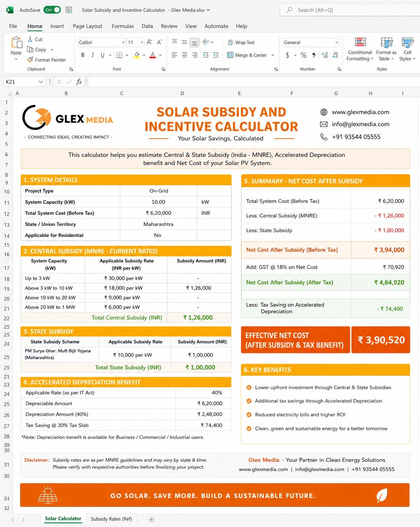
Task: Switch to the Automate tab
Action: tap(216, 26)
